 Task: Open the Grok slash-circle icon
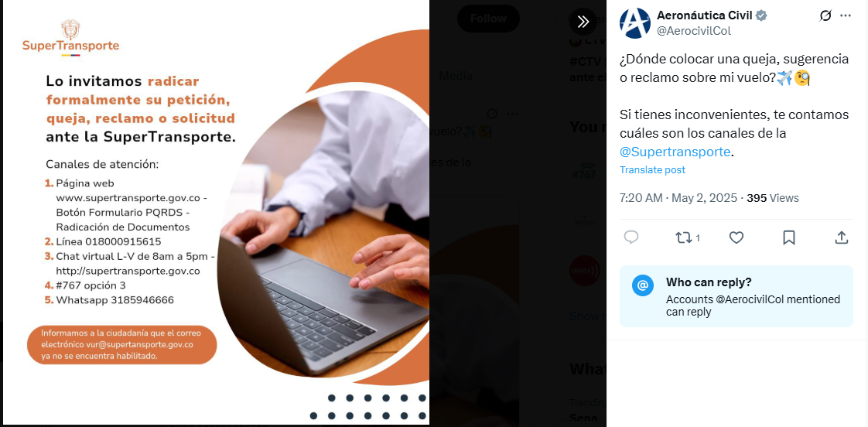click(x=825, y=15)
